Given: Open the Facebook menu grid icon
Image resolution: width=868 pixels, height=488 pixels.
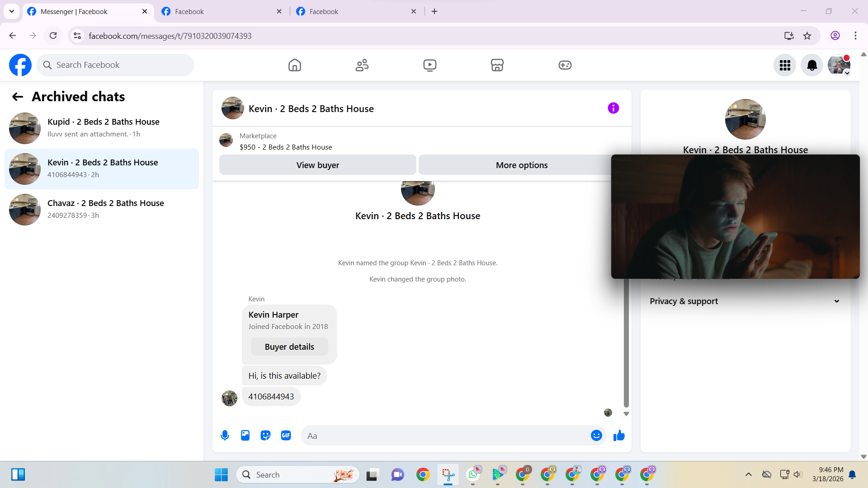Looking at the screenshot, I should coord(785,65).
